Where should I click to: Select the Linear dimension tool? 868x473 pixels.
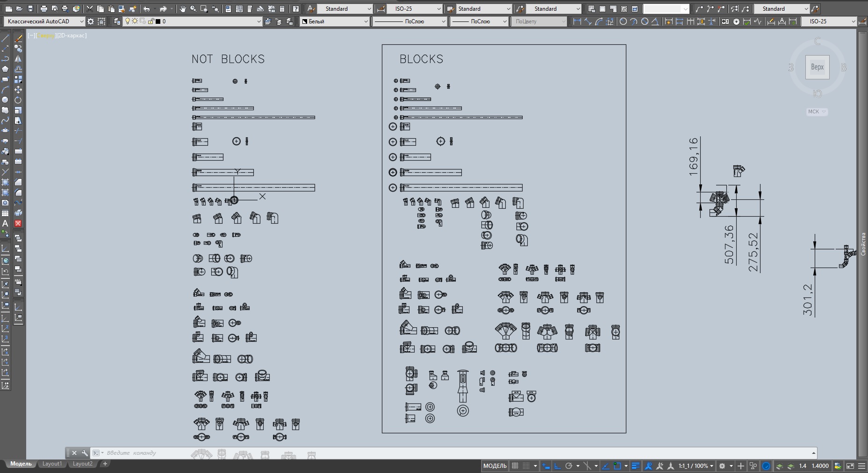click(x=577, y=21)
